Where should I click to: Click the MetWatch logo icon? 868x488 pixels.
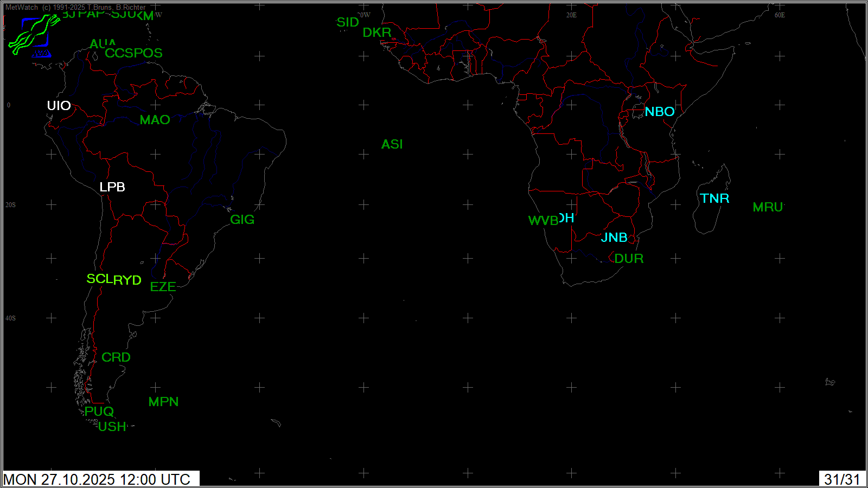click(34, 34)
